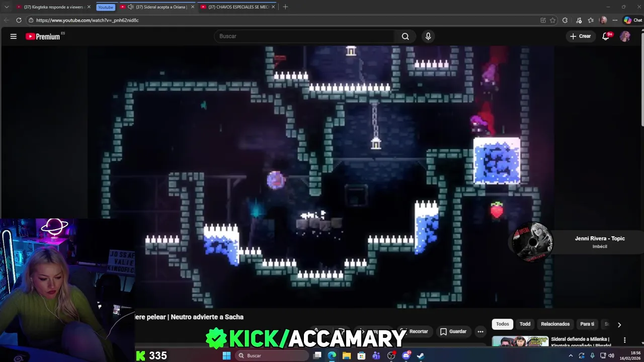Viewport: 644px width, 362px height.
Task: Open the Sideral defiende a Milenka title link
Action: click(x=581, y=342)
